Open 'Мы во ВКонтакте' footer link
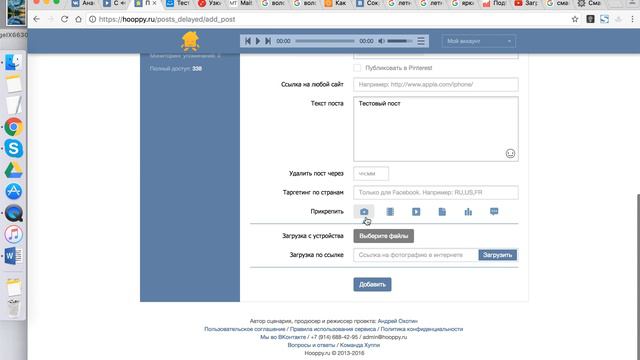 pos(283,337)
